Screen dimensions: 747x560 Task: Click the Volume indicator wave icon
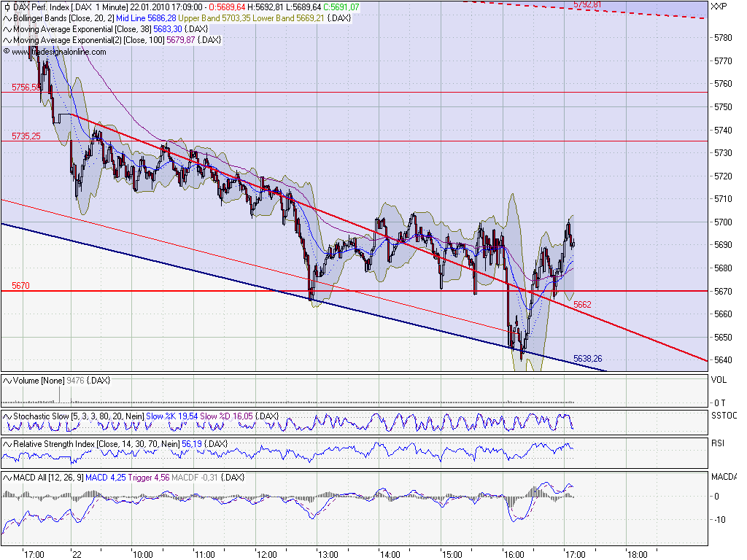click(6, 380)
